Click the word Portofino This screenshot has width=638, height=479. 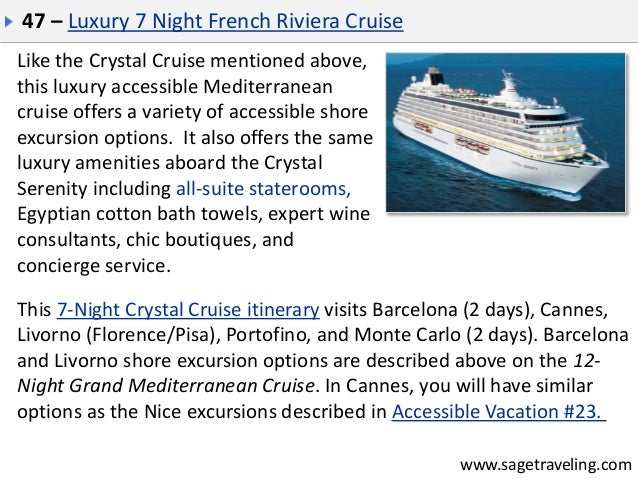click(268, 335)
